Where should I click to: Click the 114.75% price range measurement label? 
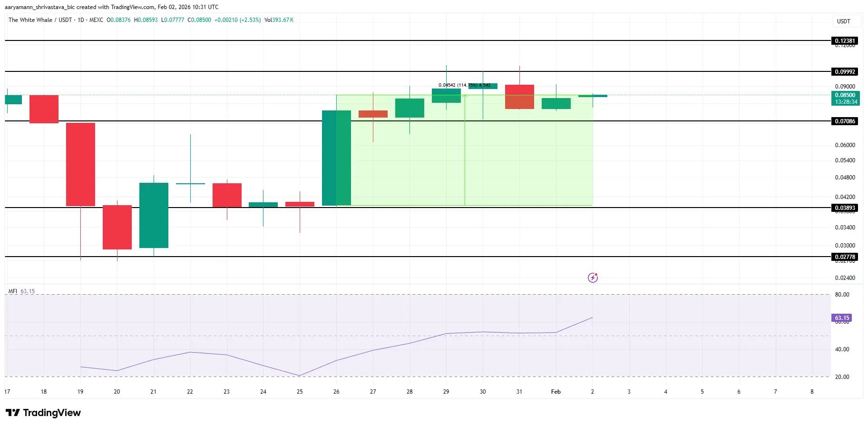coord(464,85)
